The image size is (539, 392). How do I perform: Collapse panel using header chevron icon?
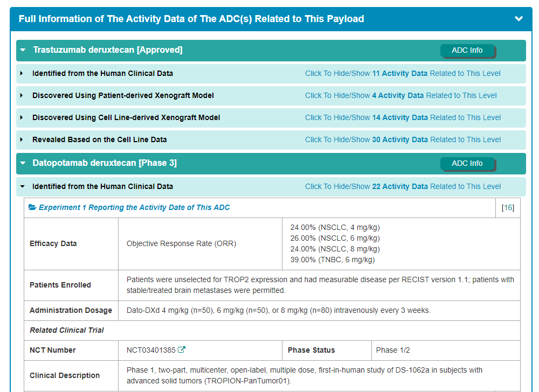pyautogui.click(x=519, y=19)
